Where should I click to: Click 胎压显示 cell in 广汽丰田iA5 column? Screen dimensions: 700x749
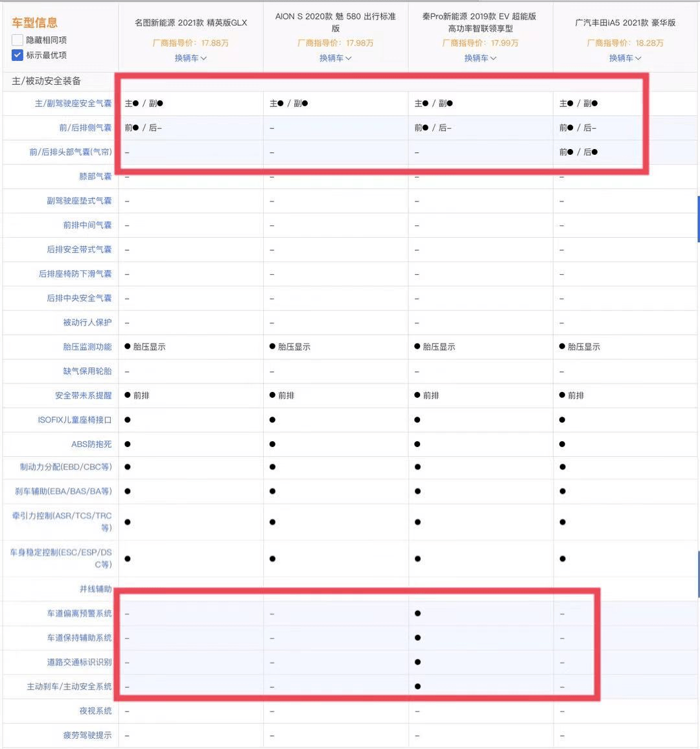pyautogui.click(x=579, y=347)
